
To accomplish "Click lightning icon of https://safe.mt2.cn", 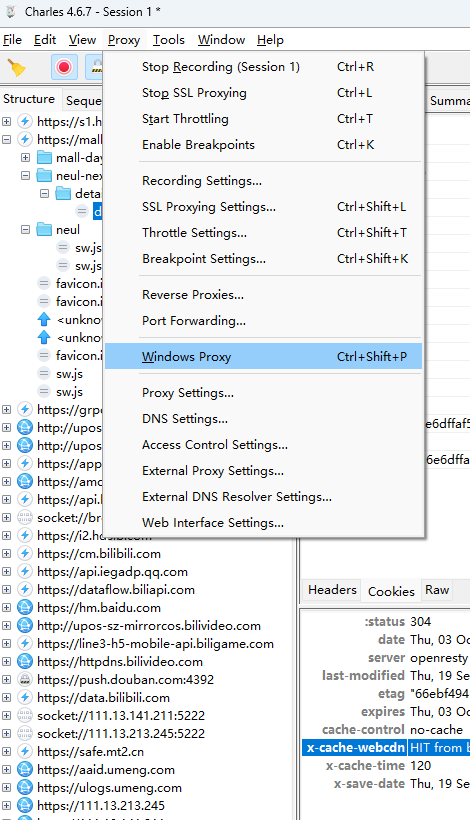I will (x=25, y=751).
